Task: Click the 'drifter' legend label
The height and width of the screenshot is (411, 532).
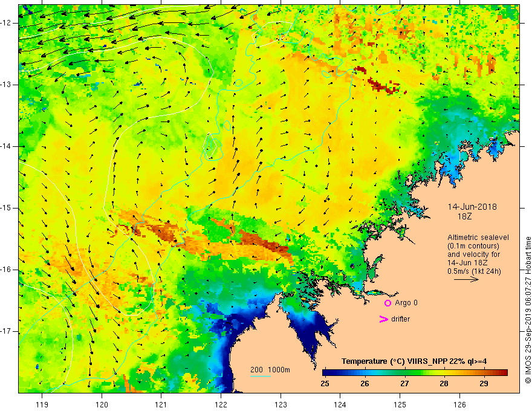Action: pyautogui.click(x=400, y=319)
